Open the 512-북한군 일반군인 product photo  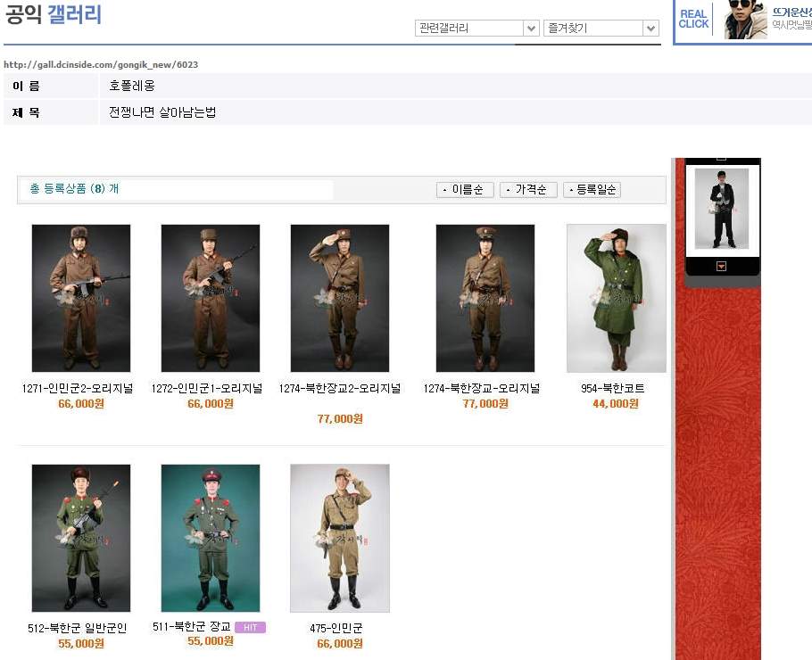click(x=81, y=538)
